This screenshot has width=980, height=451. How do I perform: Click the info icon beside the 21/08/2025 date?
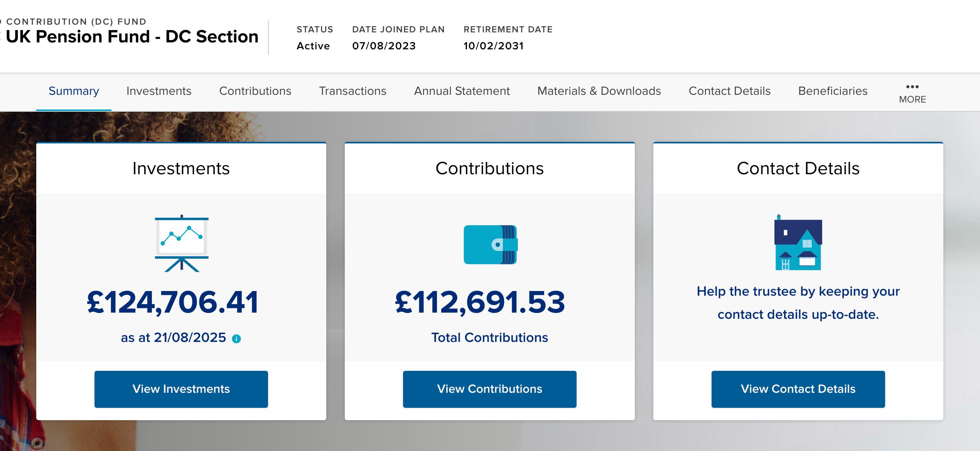click(x=236, y=339)
